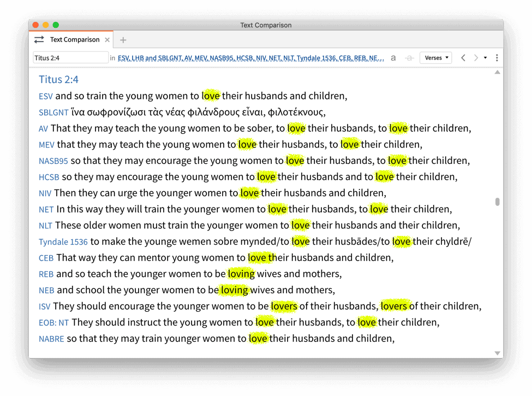The width and height of the screenshot is (532, 396).
Task: Select the Text Comparison tab
Action: tap(74, 40)
